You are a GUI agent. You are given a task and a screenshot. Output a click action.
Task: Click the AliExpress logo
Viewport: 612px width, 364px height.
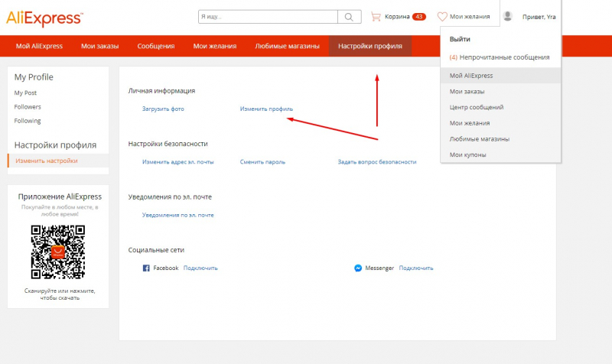click(x=44, y=18)
